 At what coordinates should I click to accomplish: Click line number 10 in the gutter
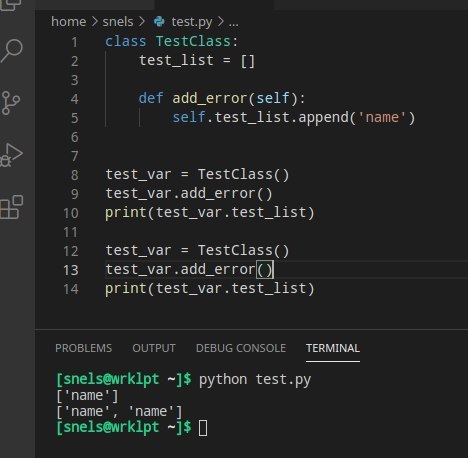(x=71, y=213)
